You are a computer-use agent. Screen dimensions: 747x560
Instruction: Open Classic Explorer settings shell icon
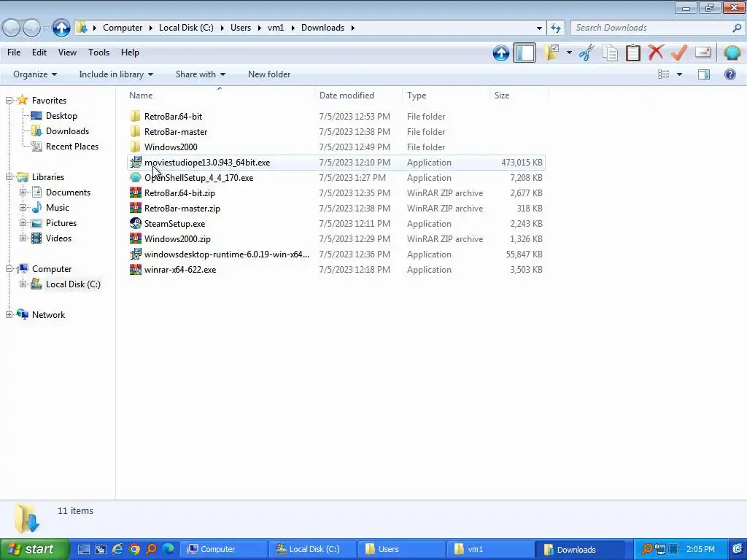pos(732,52)
